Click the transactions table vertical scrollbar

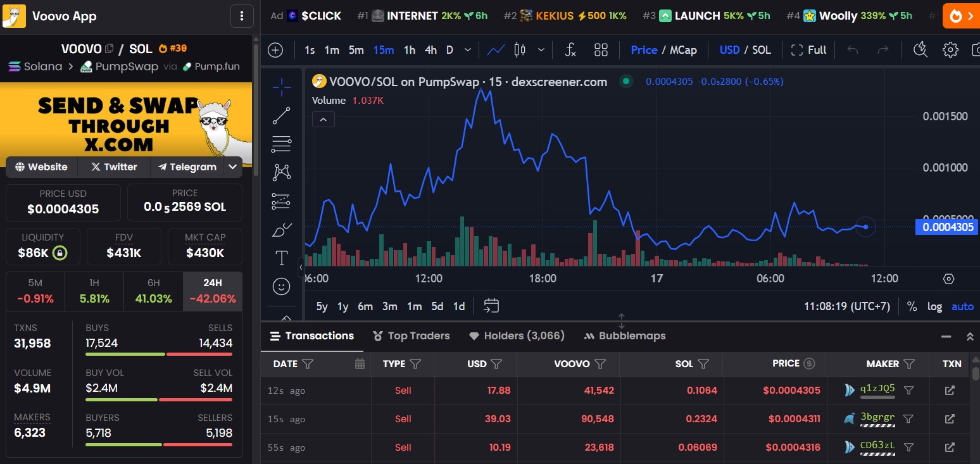click(x=976, y=373)
